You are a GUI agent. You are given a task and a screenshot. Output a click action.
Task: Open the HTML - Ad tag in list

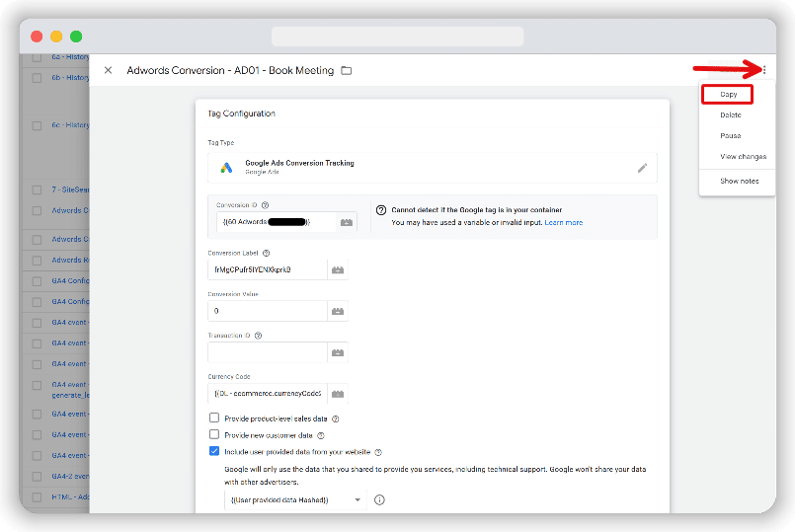[70, 497]
